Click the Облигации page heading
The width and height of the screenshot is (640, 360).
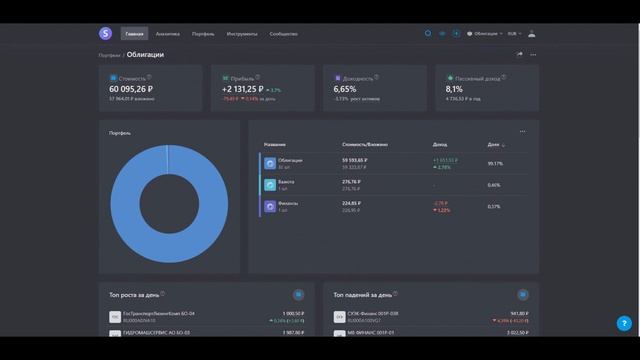click(x=145, y=54)
